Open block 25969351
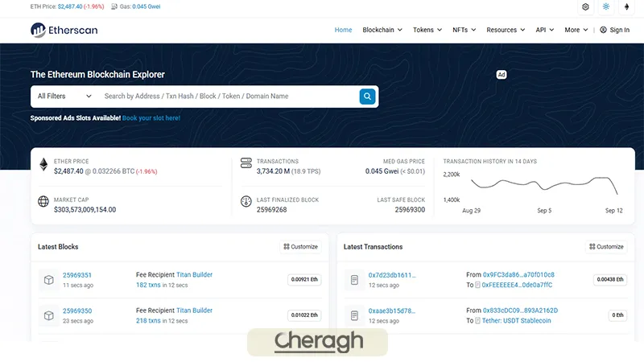Viewport: 644px width, 362px height. click(x=77, y=275)
